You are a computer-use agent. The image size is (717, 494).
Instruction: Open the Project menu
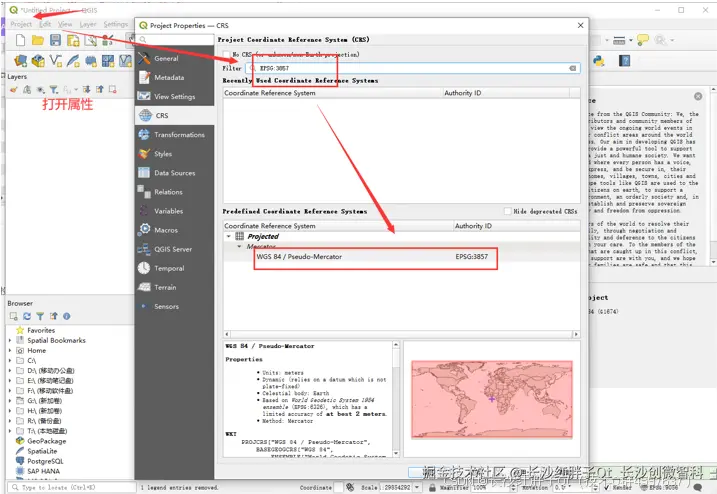21,24
